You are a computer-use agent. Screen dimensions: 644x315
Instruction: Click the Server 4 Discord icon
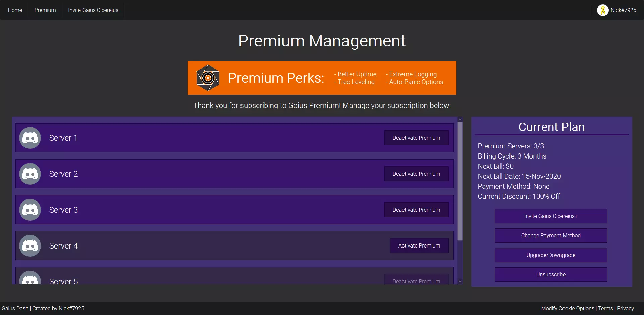pyautogui.click(x=30, y=246)
